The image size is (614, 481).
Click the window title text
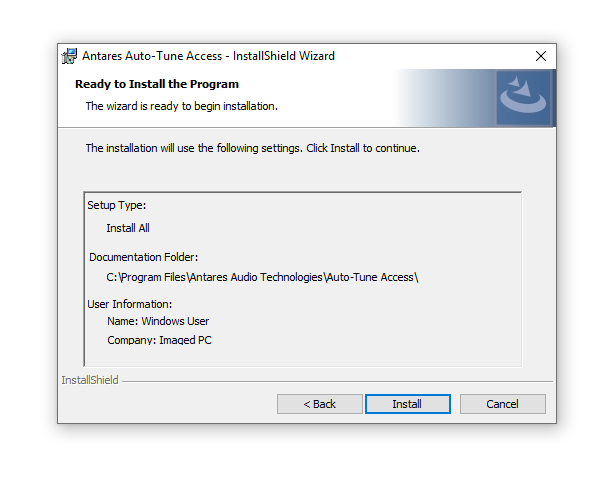tap(207, 56)
